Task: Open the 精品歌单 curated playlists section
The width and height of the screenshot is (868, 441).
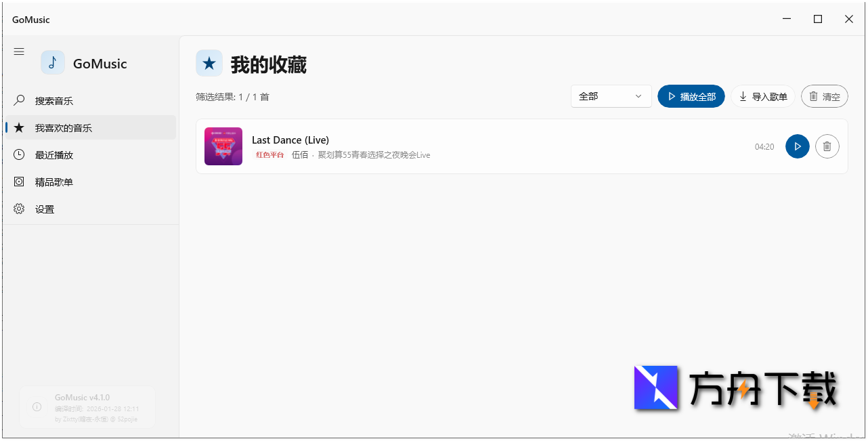Action: (x=54, y=182)
